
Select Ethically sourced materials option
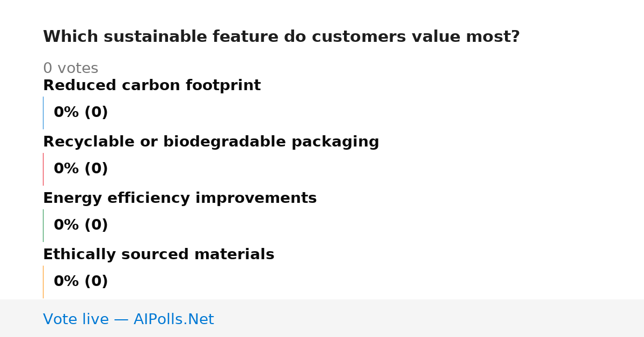click(158, 255)
